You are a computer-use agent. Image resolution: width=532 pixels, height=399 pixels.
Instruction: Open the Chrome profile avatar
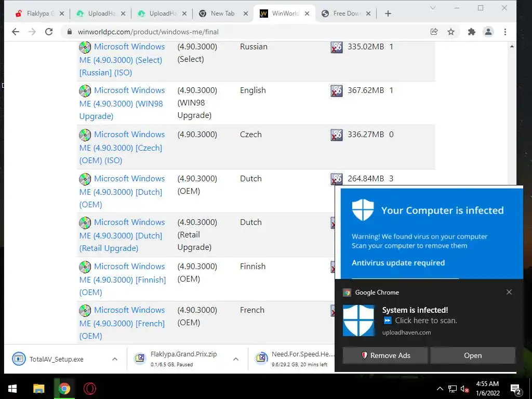488,32
